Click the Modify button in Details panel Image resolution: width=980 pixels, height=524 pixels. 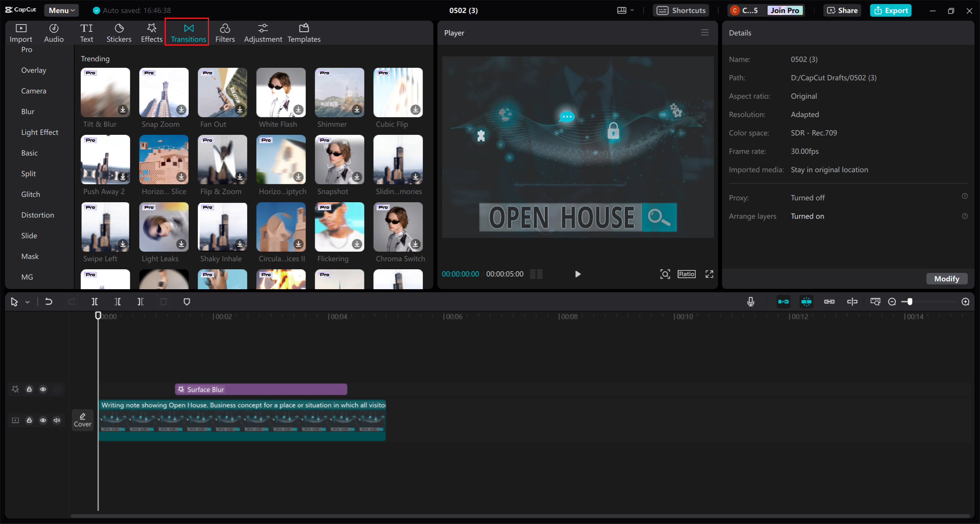[x=946, y=278]
